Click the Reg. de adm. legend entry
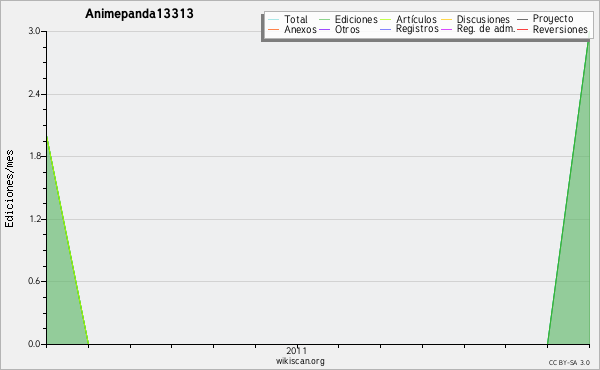This screenshot has width=600, height=370. (x=486, y=29)
